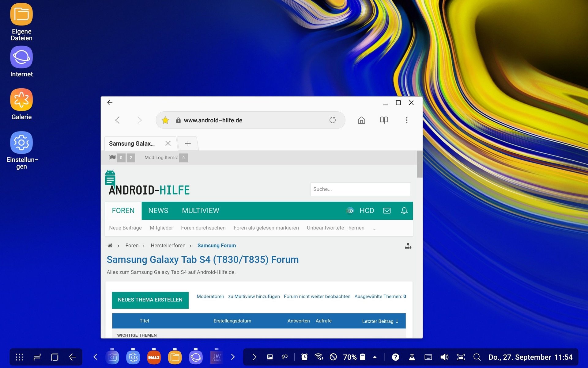Image resolution: width=588 pixels, height=368 pixels.
Task: Click the Suche search field
Action: [x=360, y=189]
